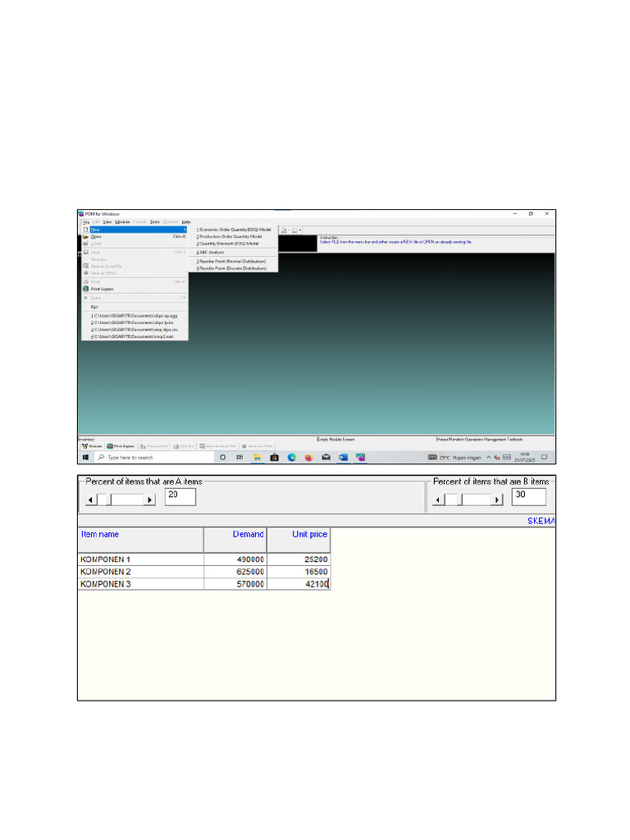Open the Module menu
Image resolution: width=630 pixels, height=840 pixels.
[x=122, y=221]
